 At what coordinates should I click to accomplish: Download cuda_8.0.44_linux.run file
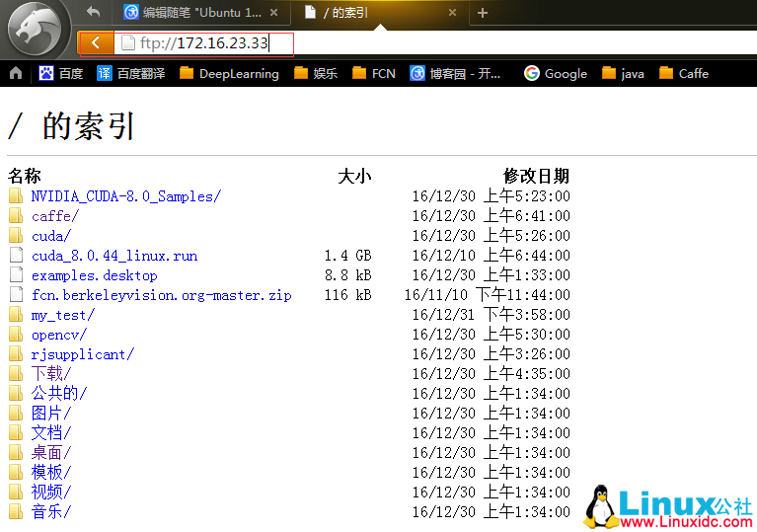114,256
